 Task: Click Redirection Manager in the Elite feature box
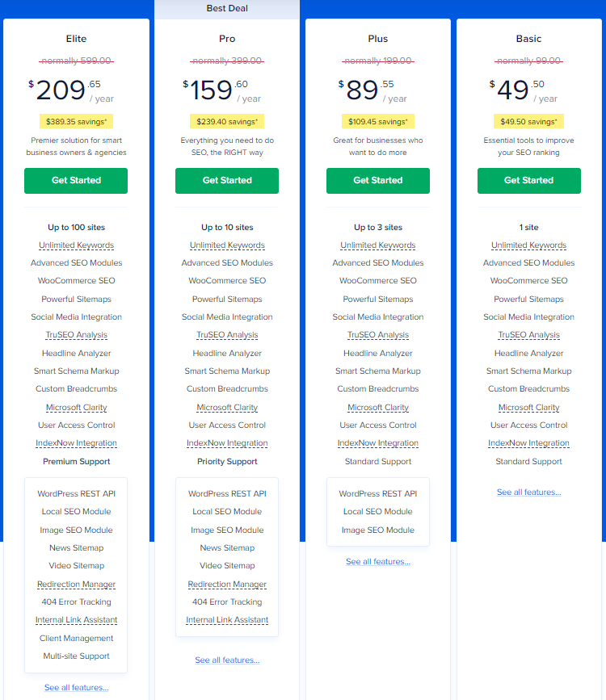(x=76, y=585)
